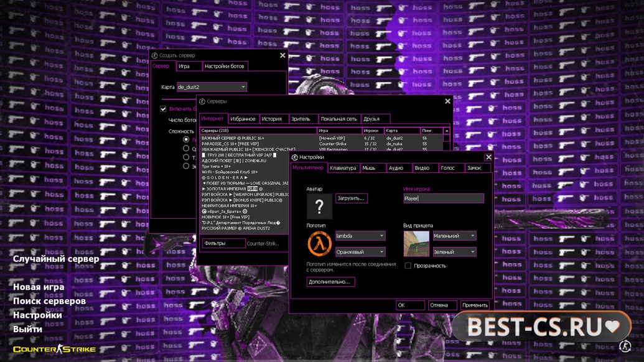This screenshot has height=362, width=644.
Task: Switch to the Аудио tab
Action: [x=398, y=168]
